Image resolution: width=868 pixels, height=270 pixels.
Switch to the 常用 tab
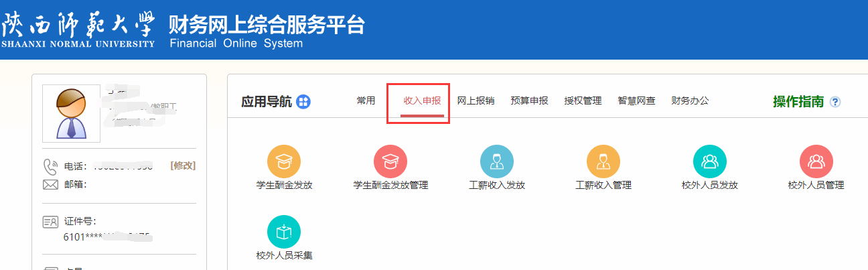tap(366, 101)
